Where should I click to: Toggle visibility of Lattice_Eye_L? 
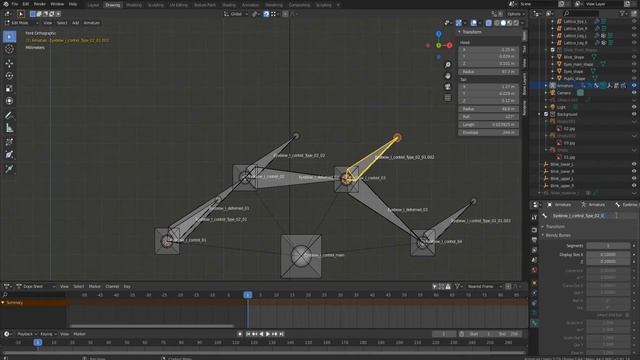(x=634, y=21)
